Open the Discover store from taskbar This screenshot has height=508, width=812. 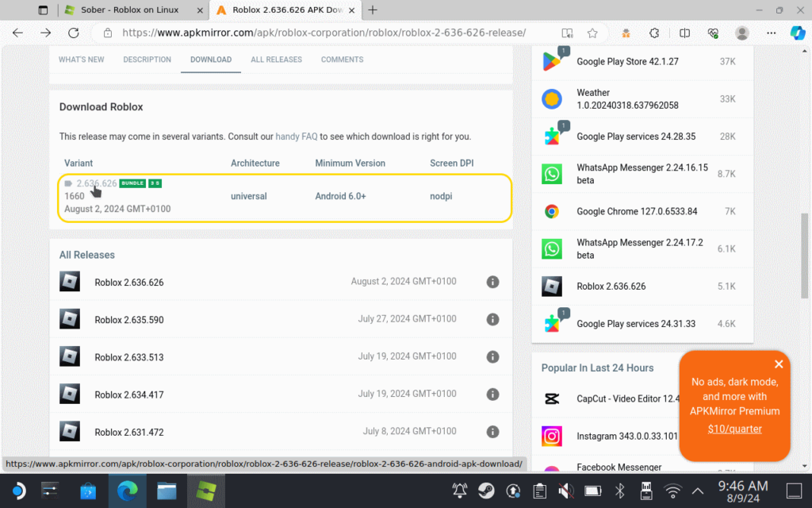88,491
